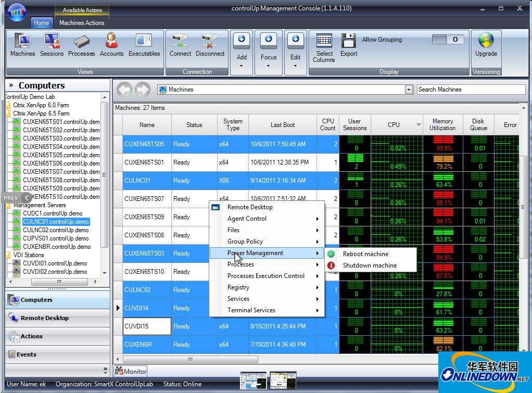532x393 pixels.
Task: Expand the Power Management submenu
Action: (x=261, y=253)
